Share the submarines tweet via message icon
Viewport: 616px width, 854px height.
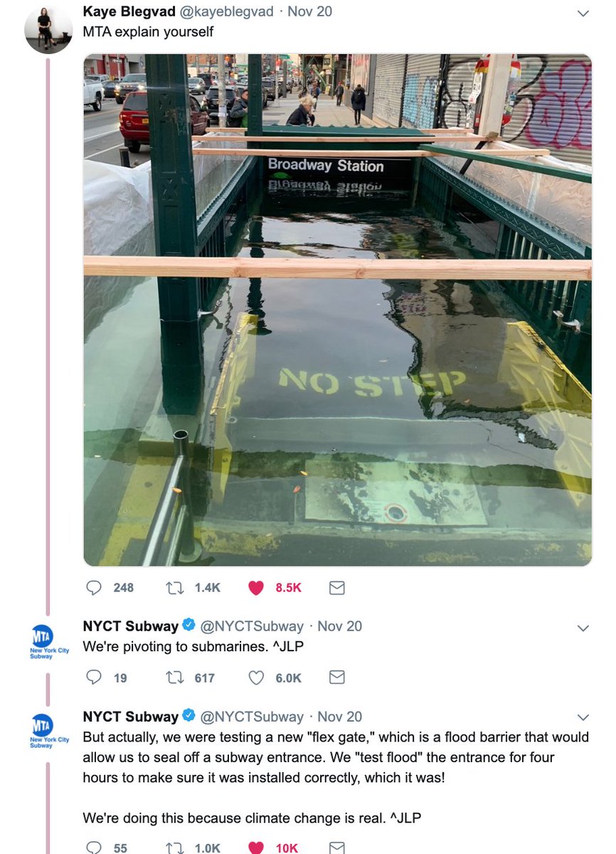(337, 678)
